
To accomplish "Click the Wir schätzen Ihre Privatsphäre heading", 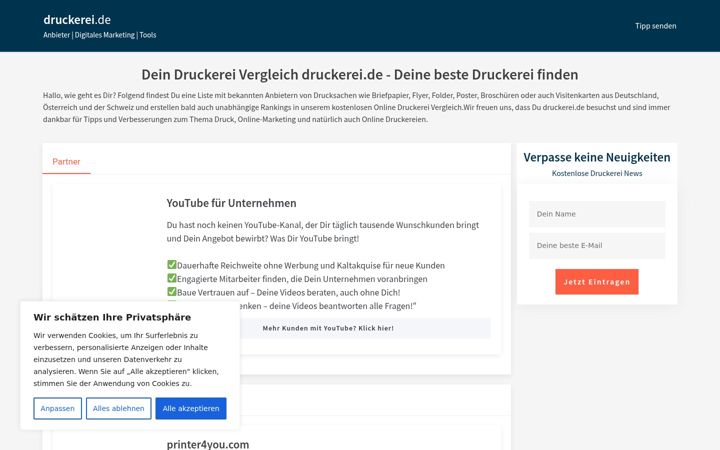I will pyautogui.click(x=112, y=317).
